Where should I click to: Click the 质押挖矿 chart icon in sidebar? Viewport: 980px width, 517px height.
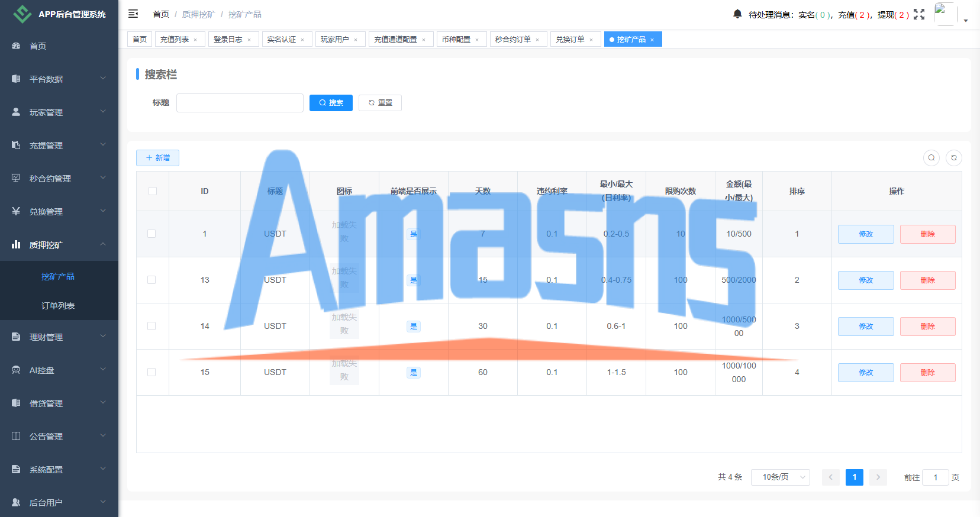pyautogui.click(x=16, y=244)
